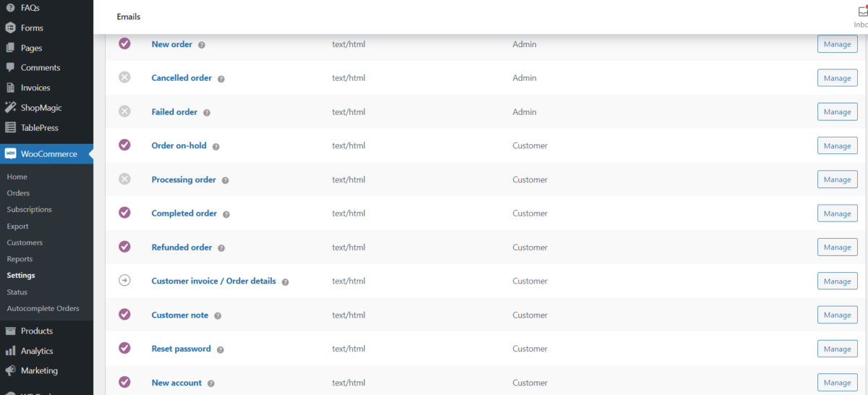
Task: Click help tooltip icon beside Cancelled order
Action: (221, 79)
